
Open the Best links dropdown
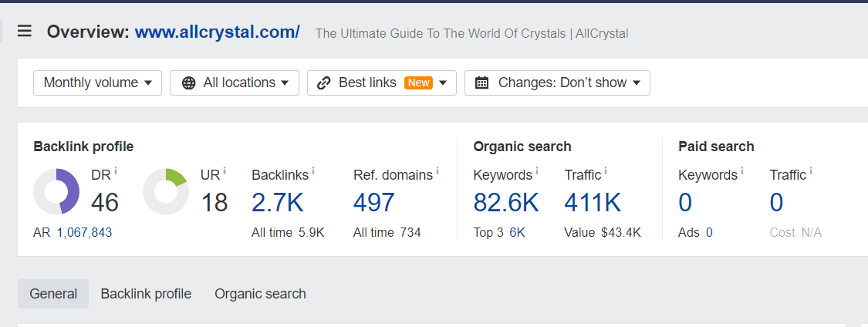click(x=381, y=83)
